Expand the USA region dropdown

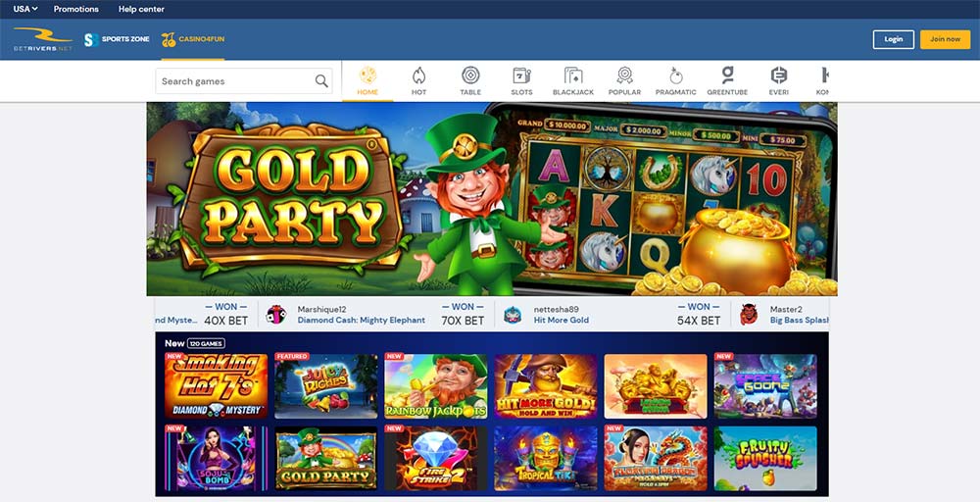tap(25, 9)
